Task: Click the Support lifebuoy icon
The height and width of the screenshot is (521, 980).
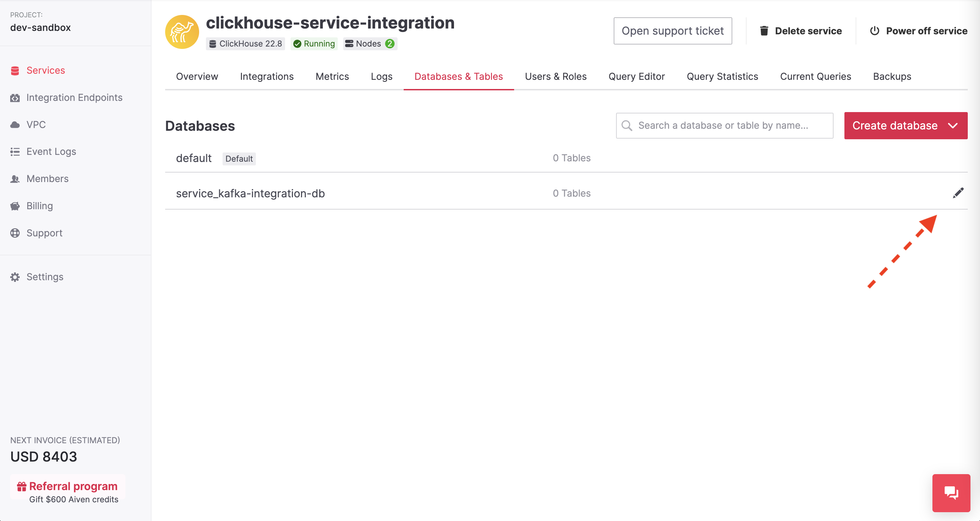Action: (x=15, y=233)
